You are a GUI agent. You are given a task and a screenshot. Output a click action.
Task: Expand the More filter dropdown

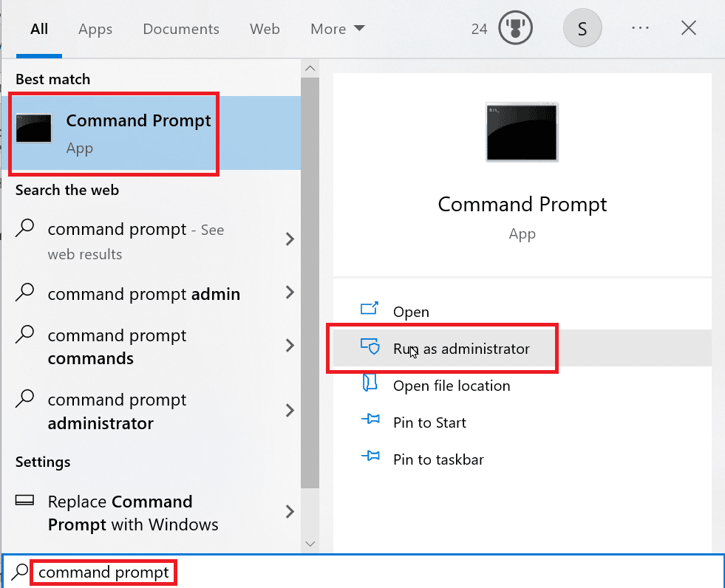pos(338,29)
